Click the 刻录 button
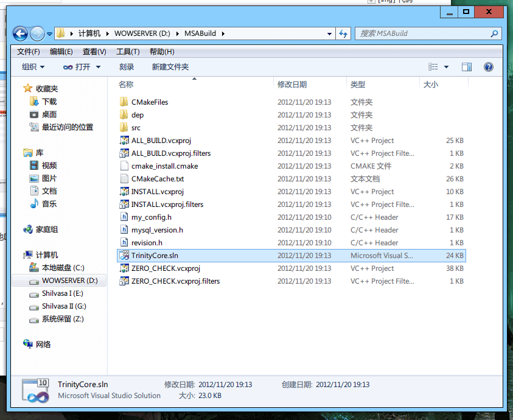Image resolution: width=513 pixels, height=420 pixels. [127, 67]
